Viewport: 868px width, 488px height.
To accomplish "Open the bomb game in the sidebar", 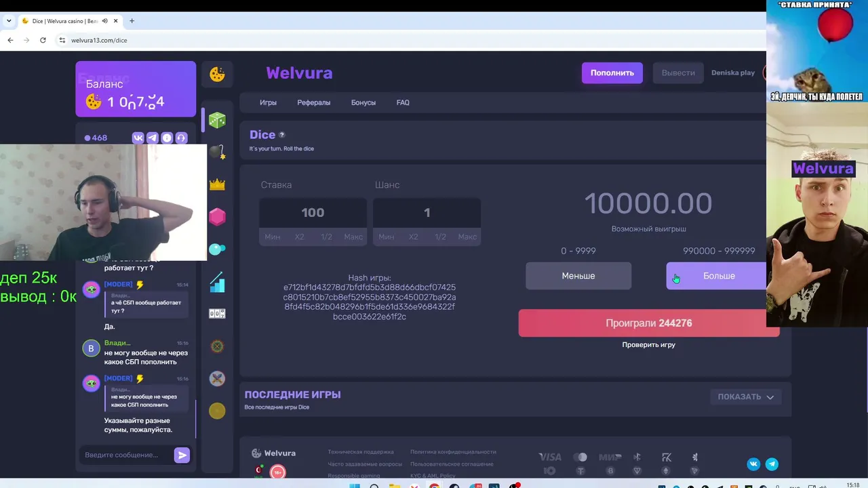I will [217, 152].
